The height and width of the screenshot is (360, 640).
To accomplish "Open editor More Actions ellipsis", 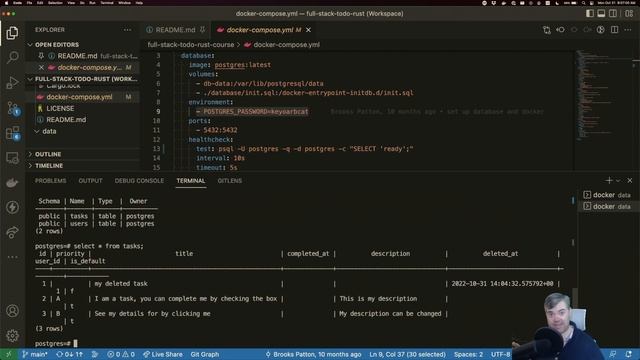I will (x=628, y=30).
